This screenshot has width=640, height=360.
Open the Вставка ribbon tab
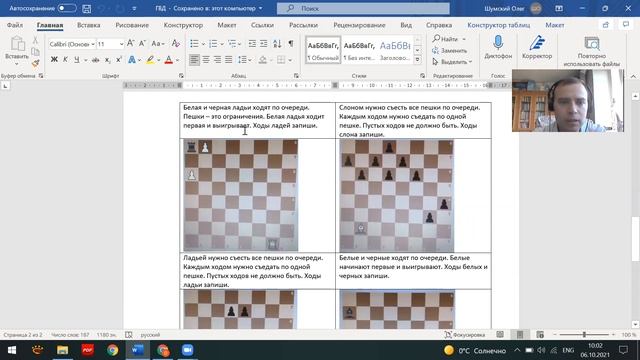(x=89, y=25)
